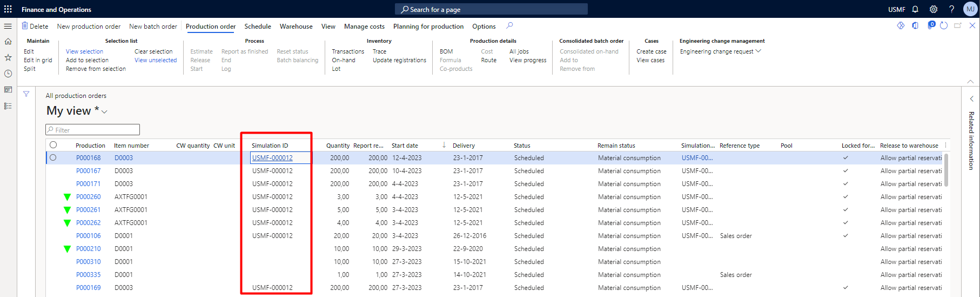Search action pane magnifier icon

pyautogui.click(x=509, y=25)
